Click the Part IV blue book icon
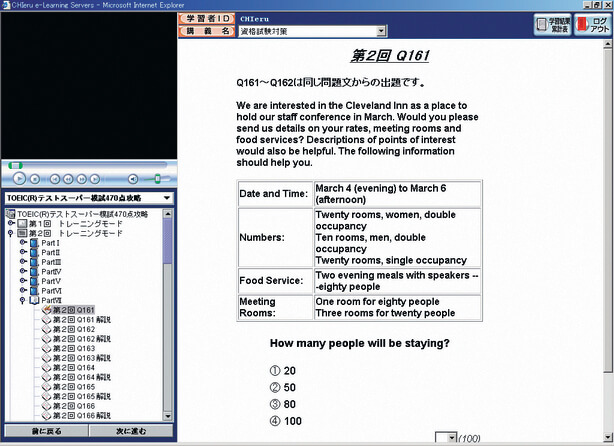 [x=34, y=272]
